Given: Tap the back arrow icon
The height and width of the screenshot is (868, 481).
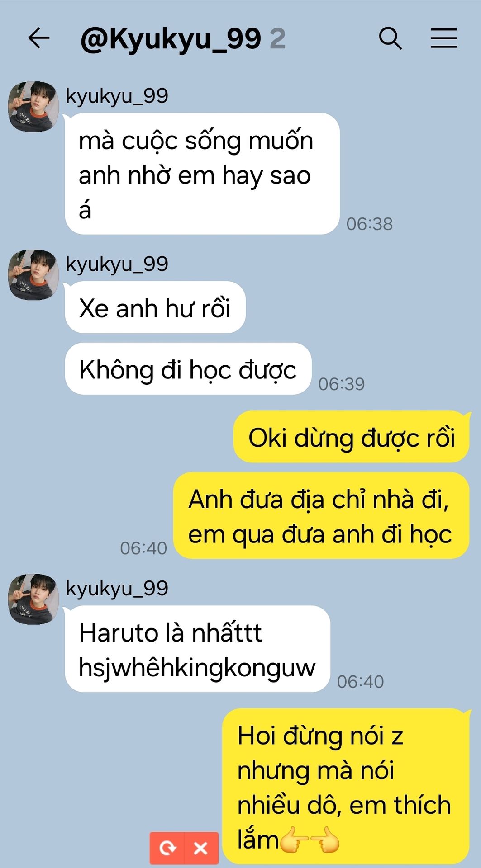Looking at the screenshot, I should pos(38,38).
